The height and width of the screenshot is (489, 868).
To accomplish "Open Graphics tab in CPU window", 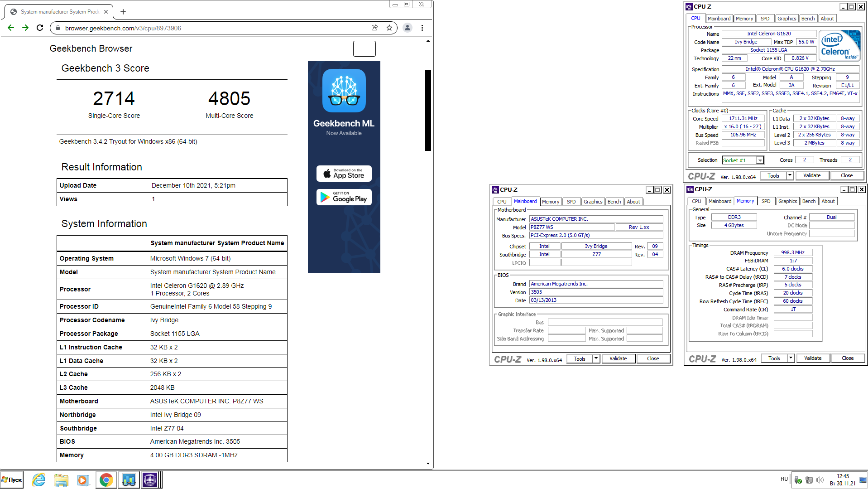I will click(786, 19).
